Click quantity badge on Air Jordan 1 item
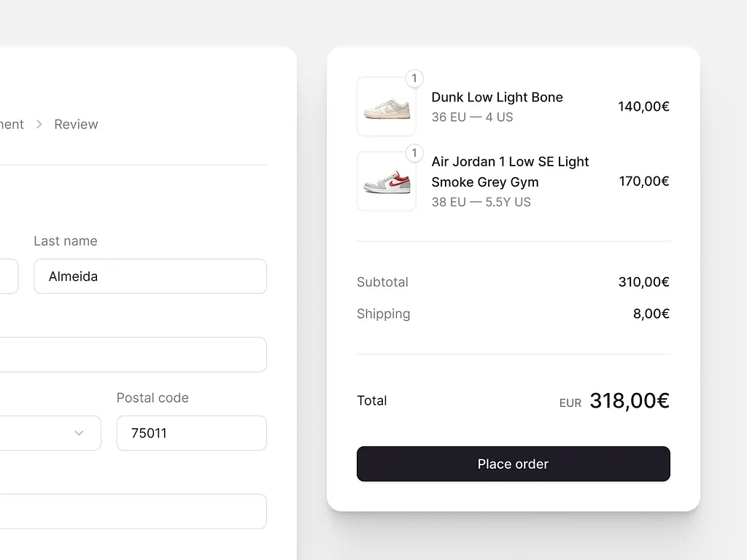The height and width of the screenshot is (560, 747). 414,153
